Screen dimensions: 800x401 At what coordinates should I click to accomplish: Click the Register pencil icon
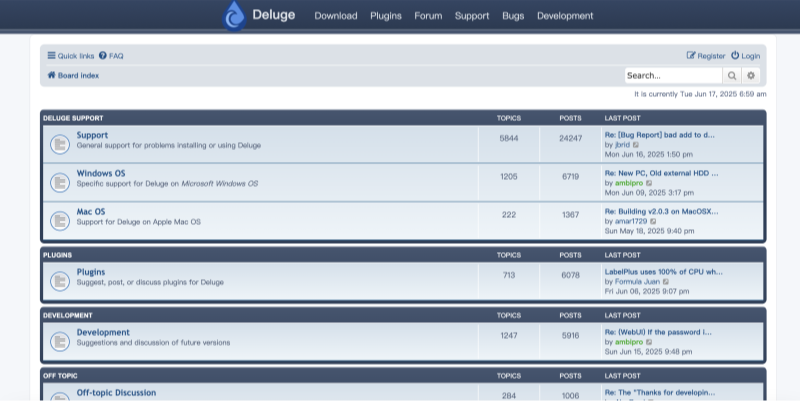click(x=691, y=55)
